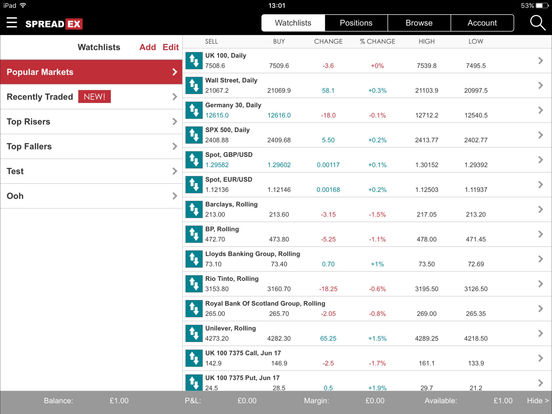Screen dimensions: 552x414
Task: Tap SPX 500 sell price 2408.88
Action: pyautogui.click(x=217, y=140)
